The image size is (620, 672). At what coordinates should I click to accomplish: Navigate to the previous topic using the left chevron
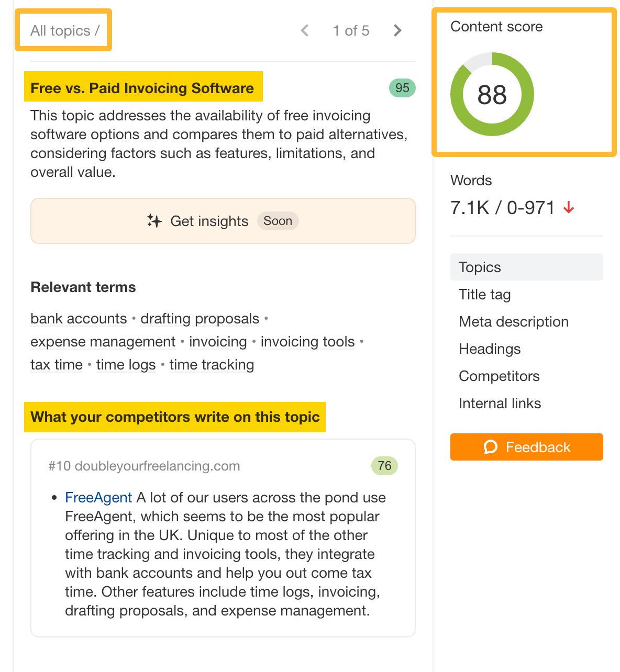(304, 30)
